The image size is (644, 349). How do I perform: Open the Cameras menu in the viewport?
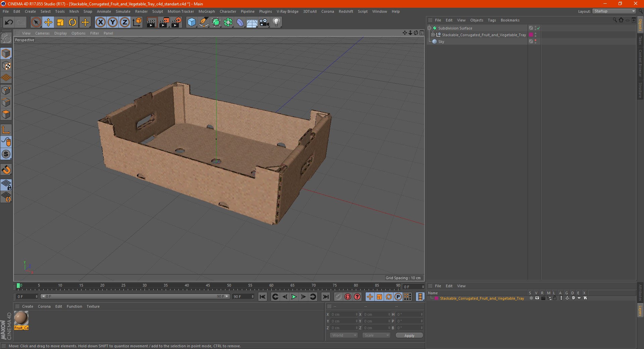tap(42, 33)
